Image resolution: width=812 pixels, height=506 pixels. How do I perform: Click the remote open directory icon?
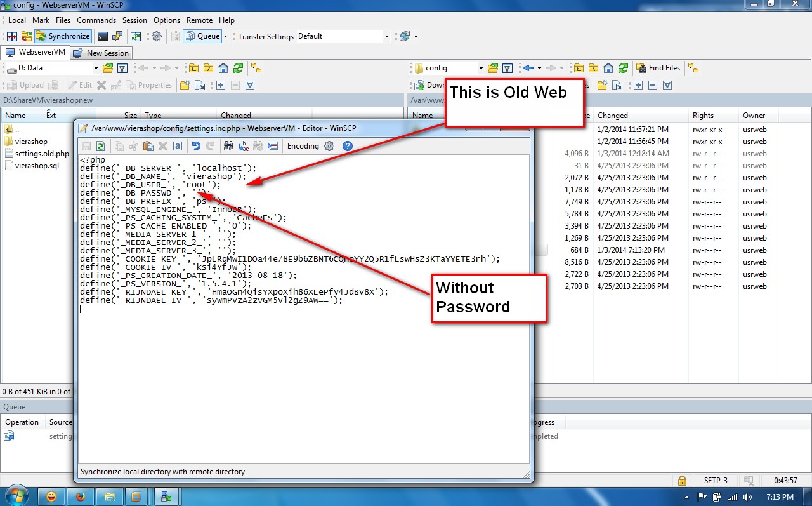(x=492, y=68)
